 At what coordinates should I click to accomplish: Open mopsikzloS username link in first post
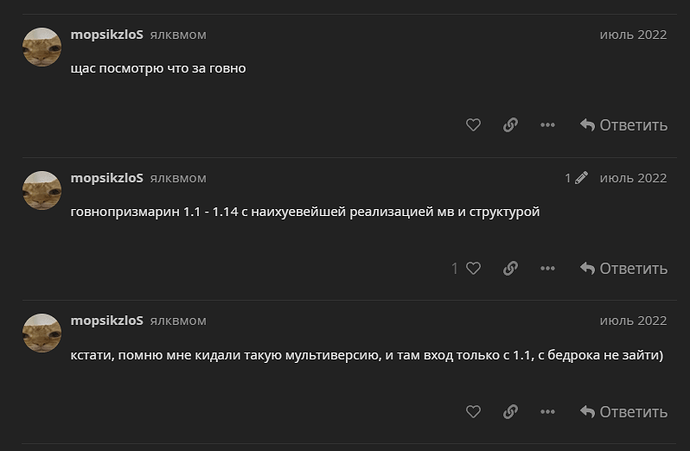[107, 35]
